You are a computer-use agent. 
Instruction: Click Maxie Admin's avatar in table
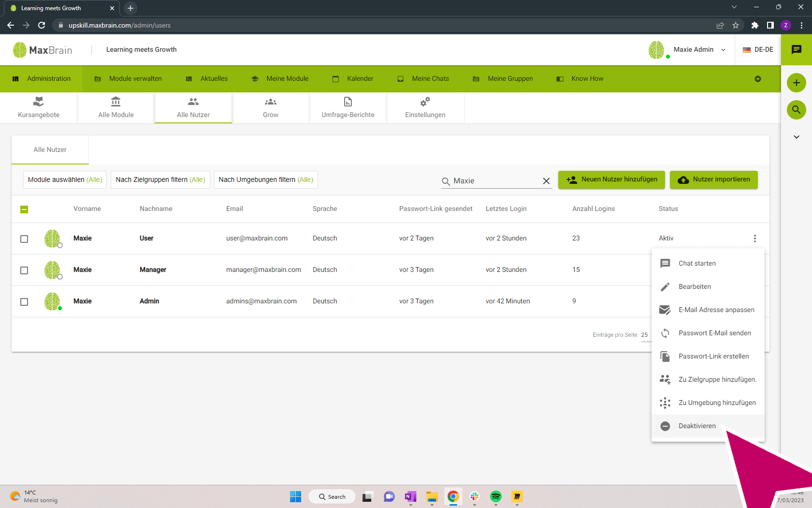click(x=53, y=301)
